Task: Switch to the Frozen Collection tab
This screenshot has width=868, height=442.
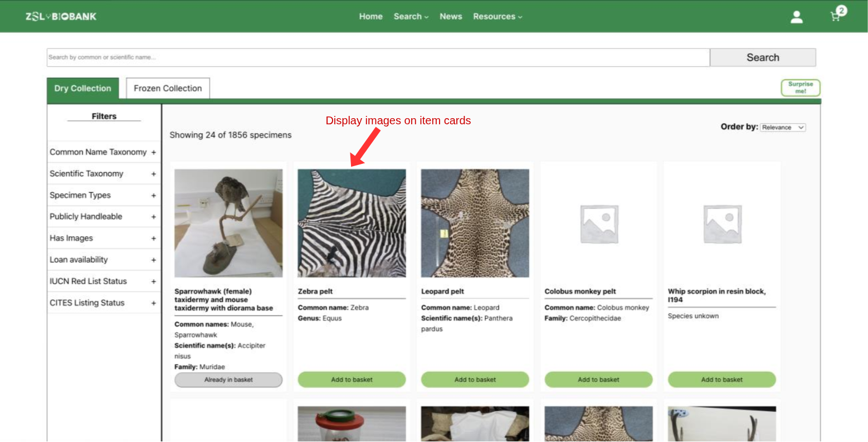Action: click(168, 88)
